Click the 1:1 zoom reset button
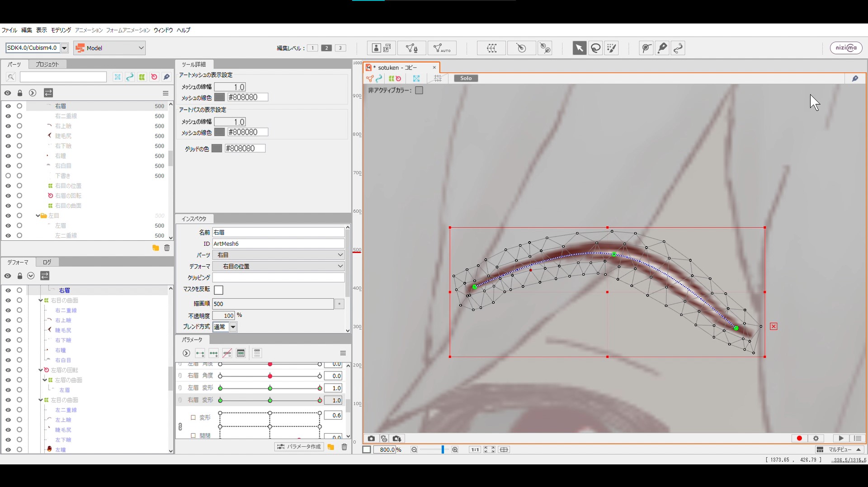The width and height of the screenshot is (868, 487). [x=475, y=450]
